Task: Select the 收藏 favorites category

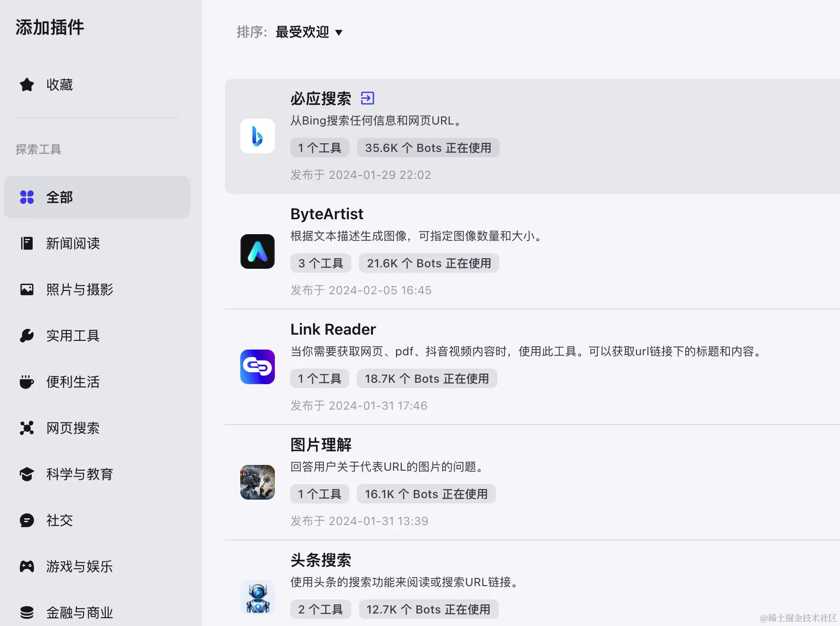Action: click(x=97, y=85)
